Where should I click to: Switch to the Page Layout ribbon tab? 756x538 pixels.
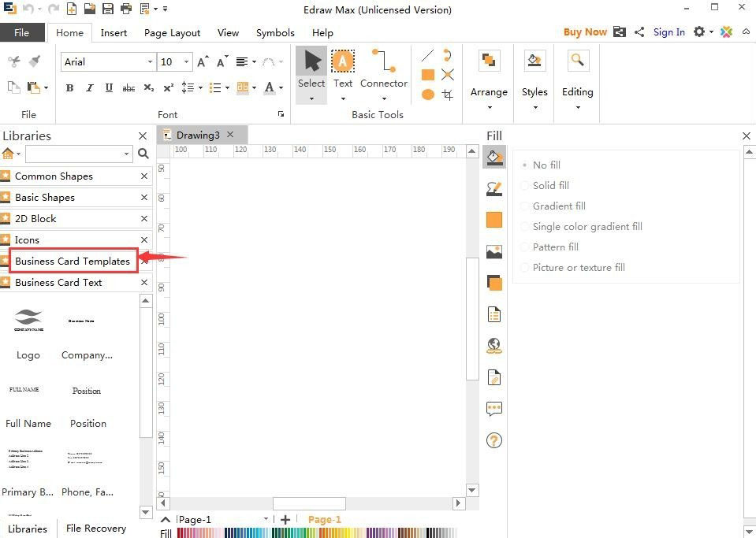[172, 33]
